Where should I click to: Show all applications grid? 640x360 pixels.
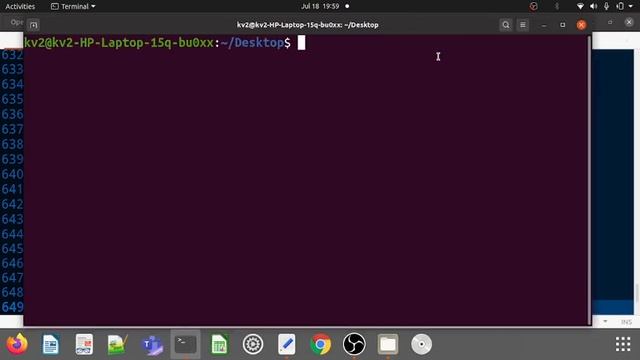[x=623, y=344]
